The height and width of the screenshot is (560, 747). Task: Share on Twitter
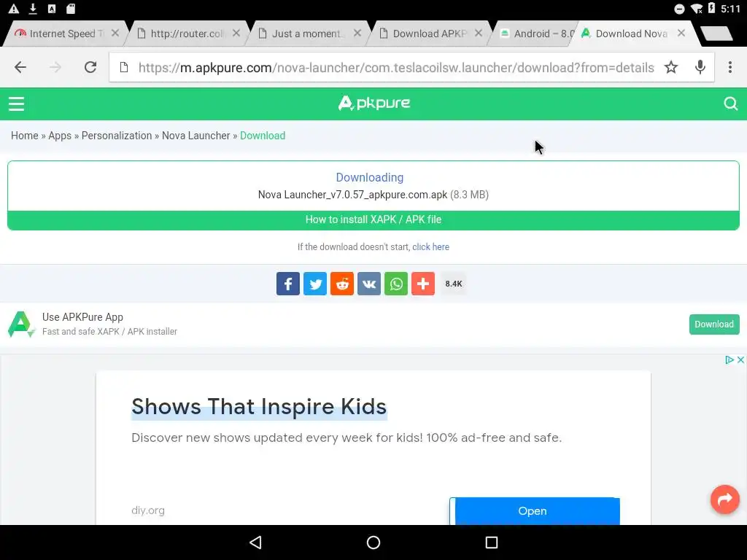[x=315, y=284]
